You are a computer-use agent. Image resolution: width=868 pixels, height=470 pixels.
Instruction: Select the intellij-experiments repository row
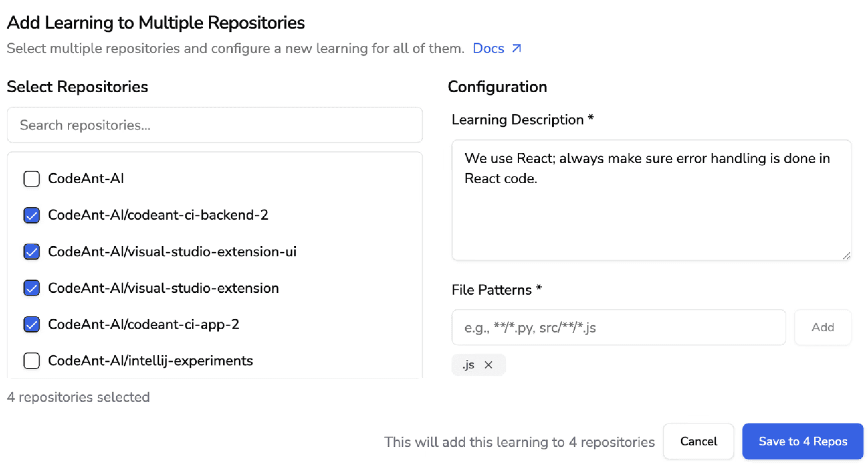(x=150, y=360)
